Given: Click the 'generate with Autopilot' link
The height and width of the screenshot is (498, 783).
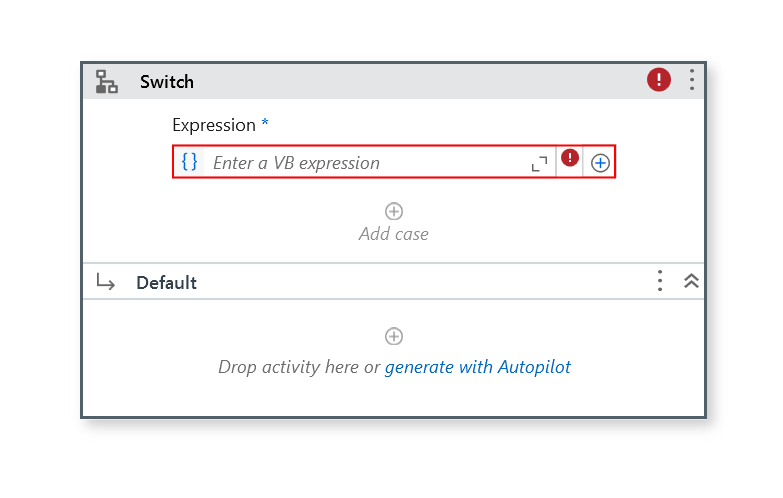Looking at the screenshot, I should (x=477, y=367).
